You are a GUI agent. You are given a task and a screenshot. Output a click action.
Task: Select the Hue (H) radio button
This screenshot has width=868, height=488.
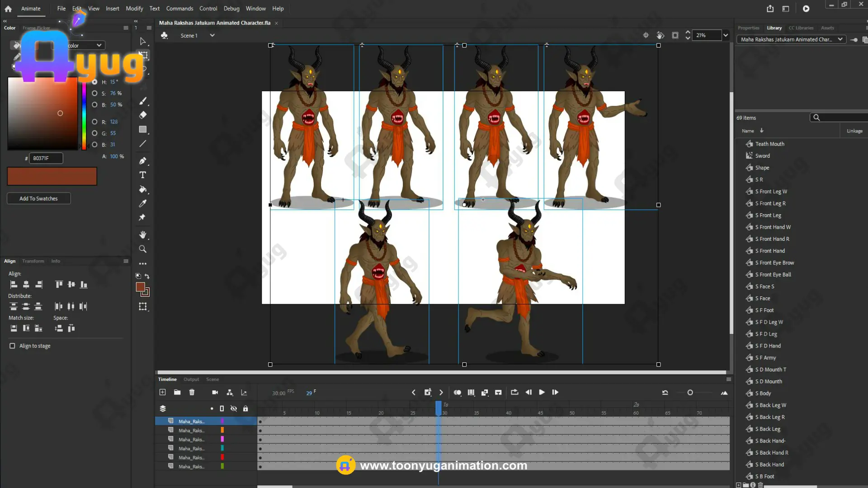tap(94, 82)
